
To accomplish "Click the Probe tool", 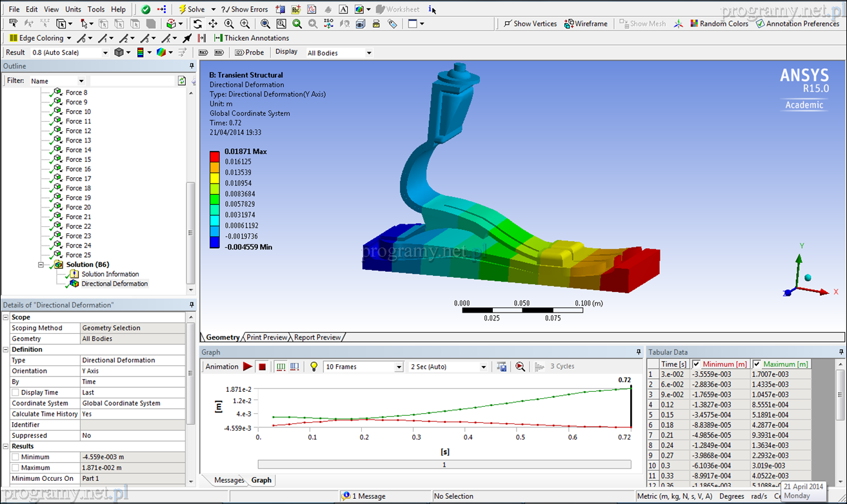I will pos(250,53).
